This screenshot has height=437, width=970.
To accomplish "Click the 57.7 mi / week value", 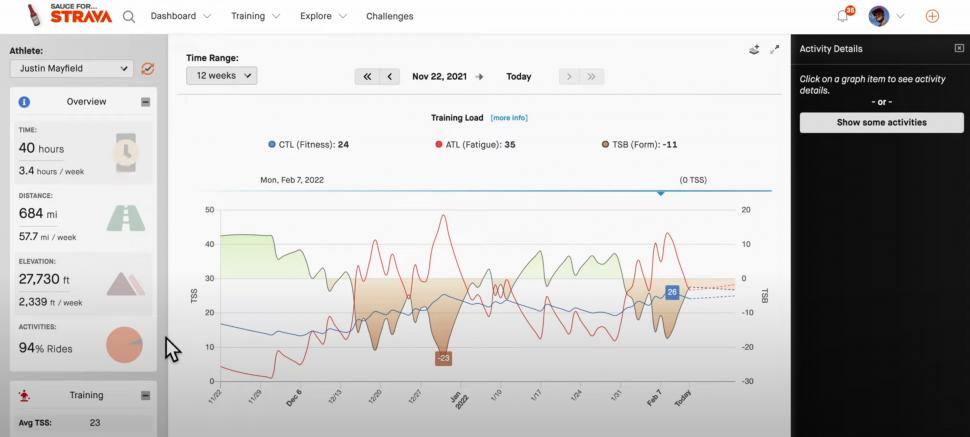I will [x=48, y=237].
